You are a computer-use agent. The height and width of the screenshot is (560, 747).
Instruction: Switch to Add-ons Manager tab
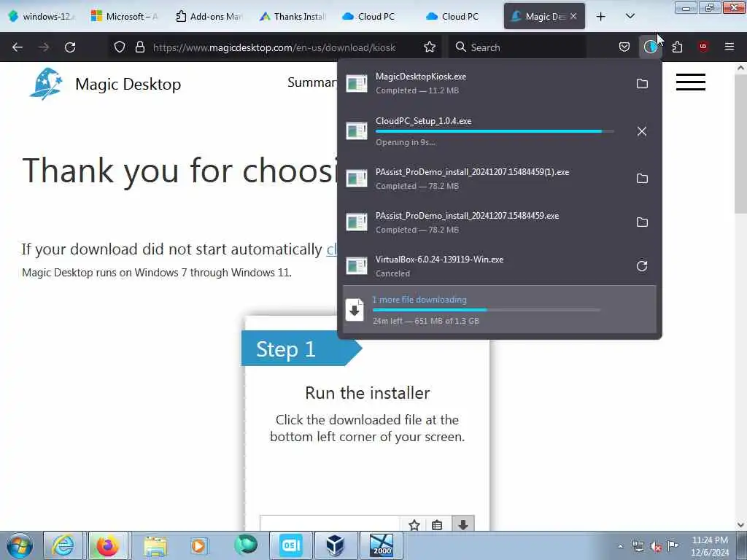point(209,16)
